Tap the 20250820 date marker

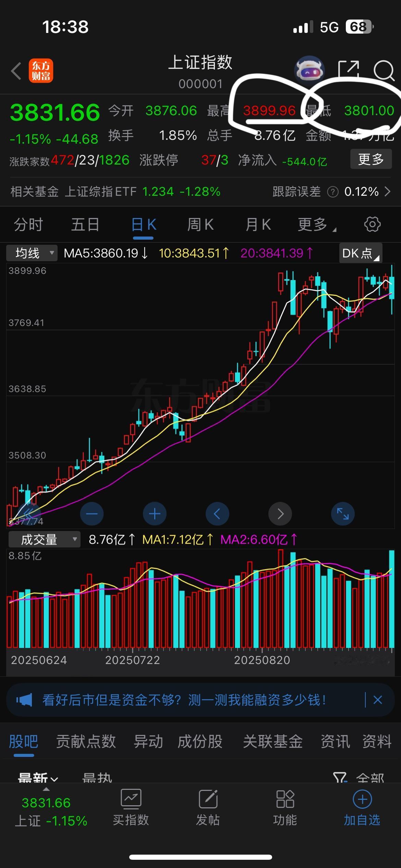tap(262, 660)
